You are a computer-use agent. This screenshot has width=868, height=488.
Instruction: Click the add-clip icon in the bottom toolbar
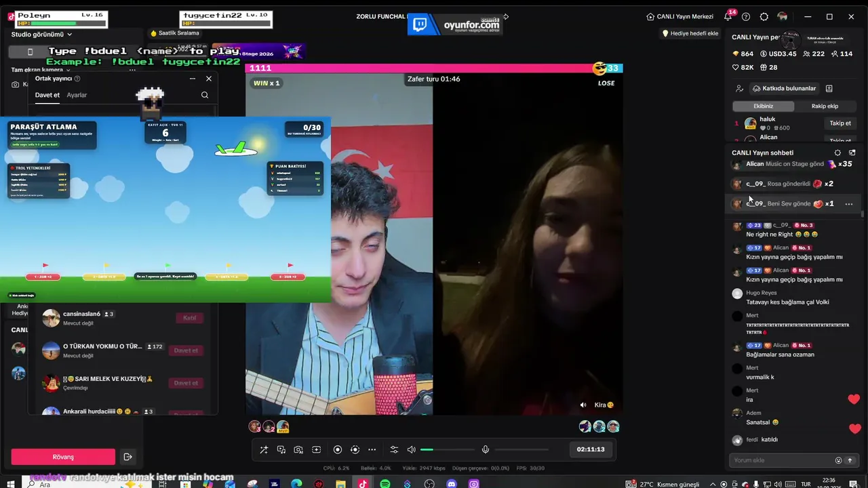(x=316, y=449)
